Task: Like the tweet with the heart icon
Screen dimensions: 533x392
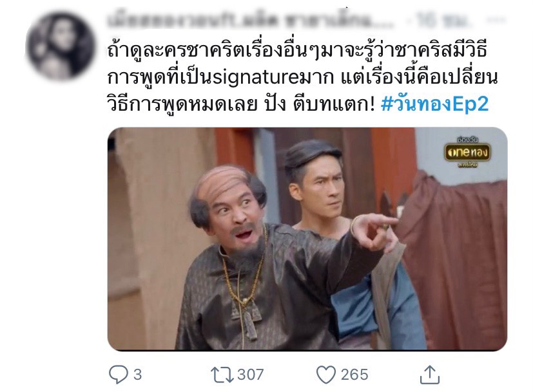Action: tap(326, 375)
